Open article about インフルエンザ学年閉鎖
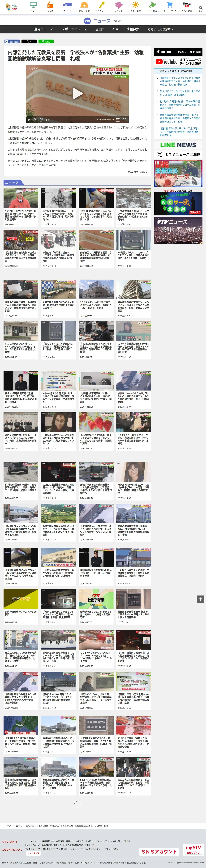 58,207
